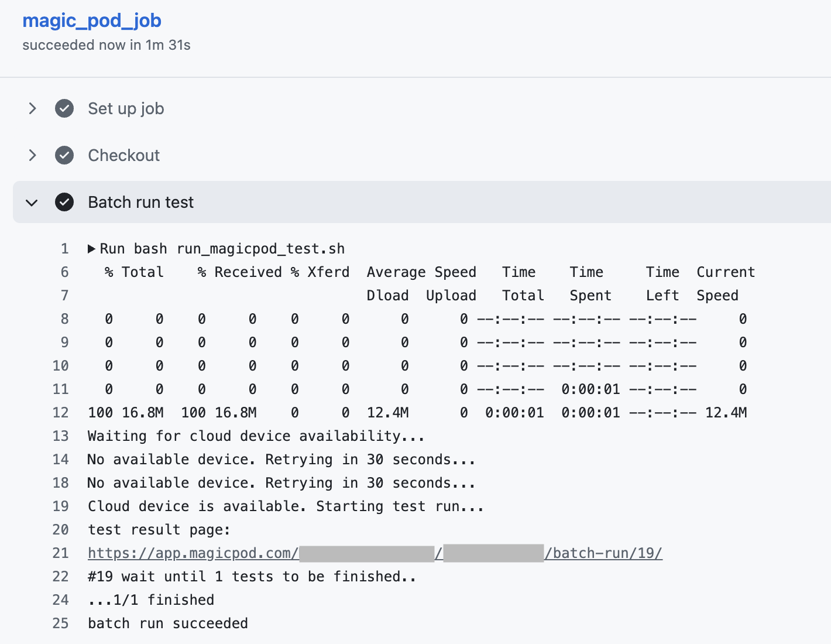Click the No available device message on line 14
Viewport: 831px width, 644px height.
(x=281, y=460)
